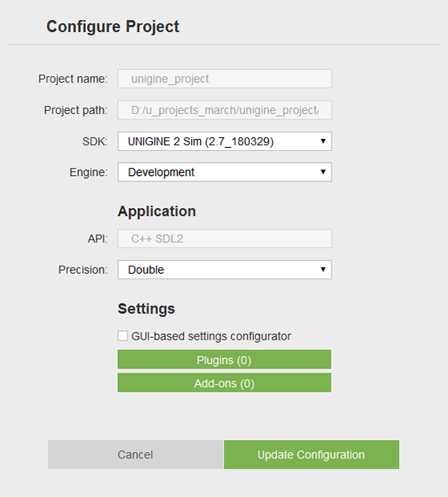Click the 'Configure Project' heading

(113, 26)
